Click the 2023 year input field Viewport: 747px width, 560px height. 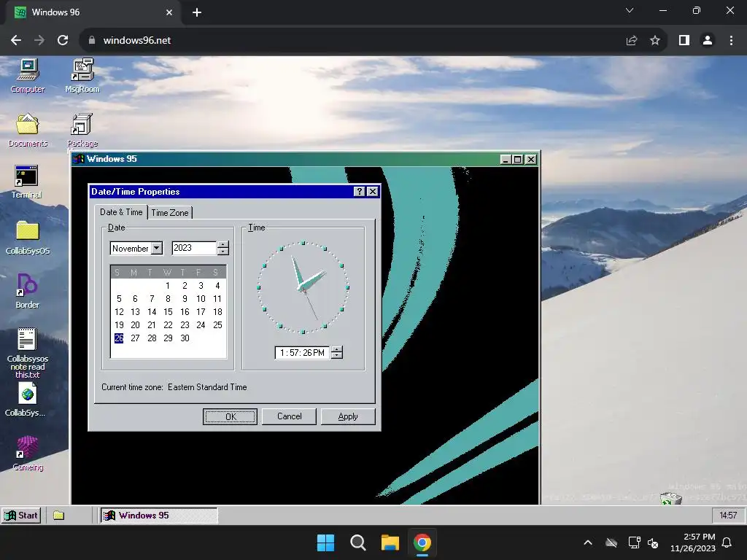(x=194, y=248)
